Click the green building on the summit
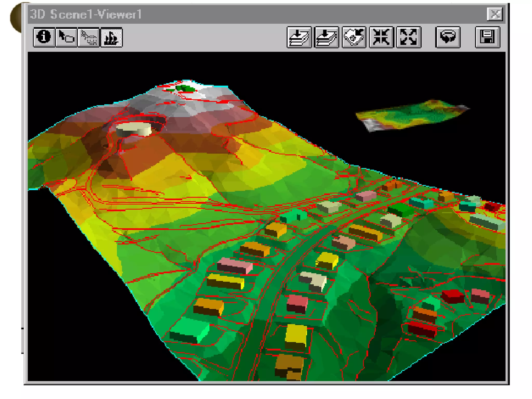This screenshot has width=532, height=399. [x=185, y=89]
